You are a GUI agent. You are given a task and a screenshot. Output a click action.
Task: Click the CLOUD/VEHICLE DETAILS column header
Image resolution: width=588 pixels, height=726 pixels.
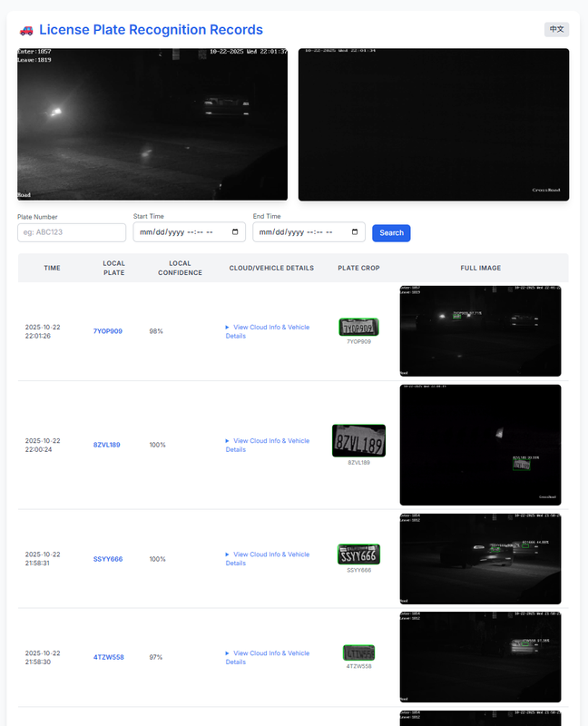coord(271,268)
